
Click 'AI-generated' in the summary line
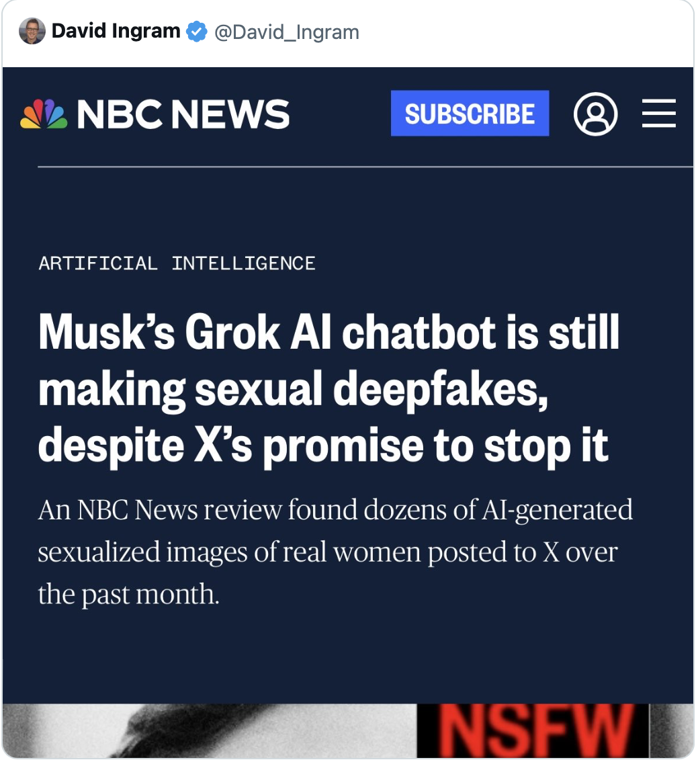tap(557, 510)
